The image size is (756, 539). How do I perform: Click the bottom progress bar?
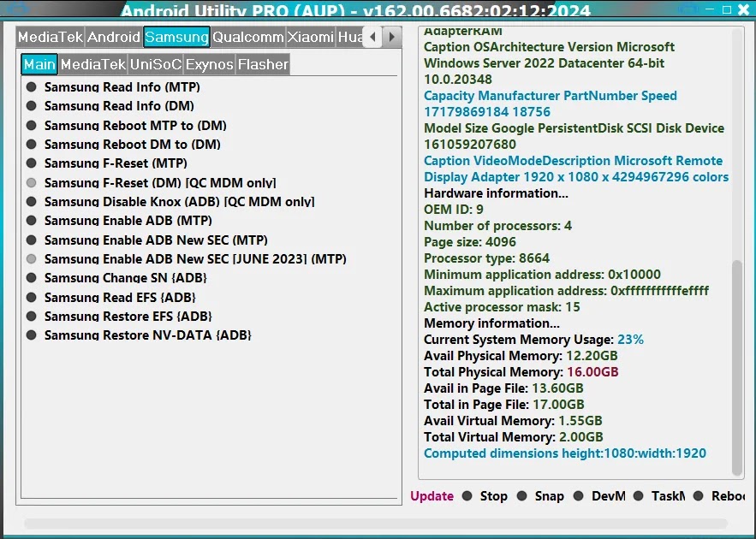376,524
